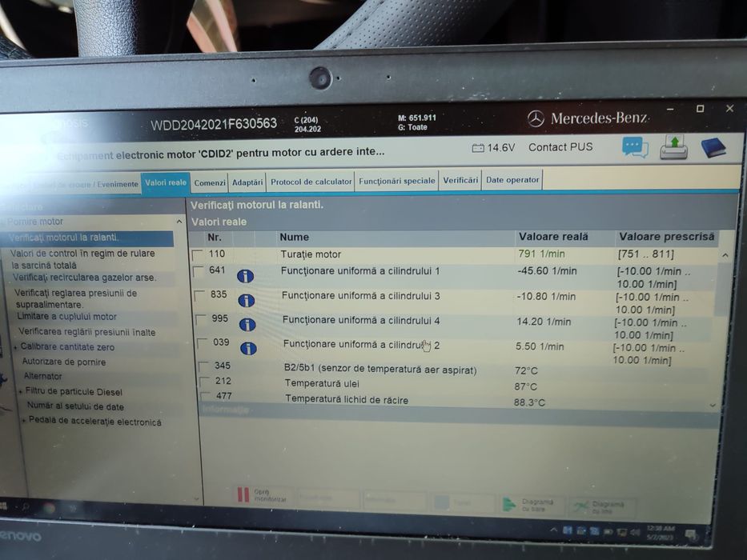Click the Contact PUS ignition status
Screen dimensions: 747x560
tap(560, 147)
